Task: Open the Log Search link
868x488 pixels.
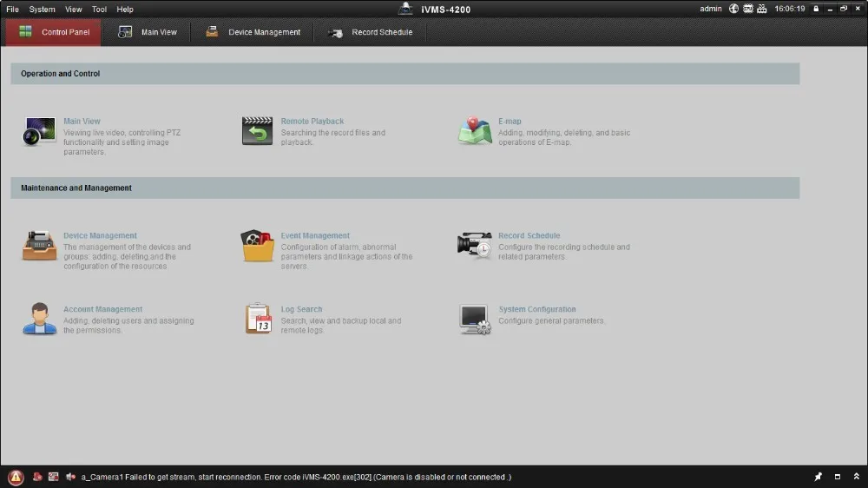Action: click(301, 309)
